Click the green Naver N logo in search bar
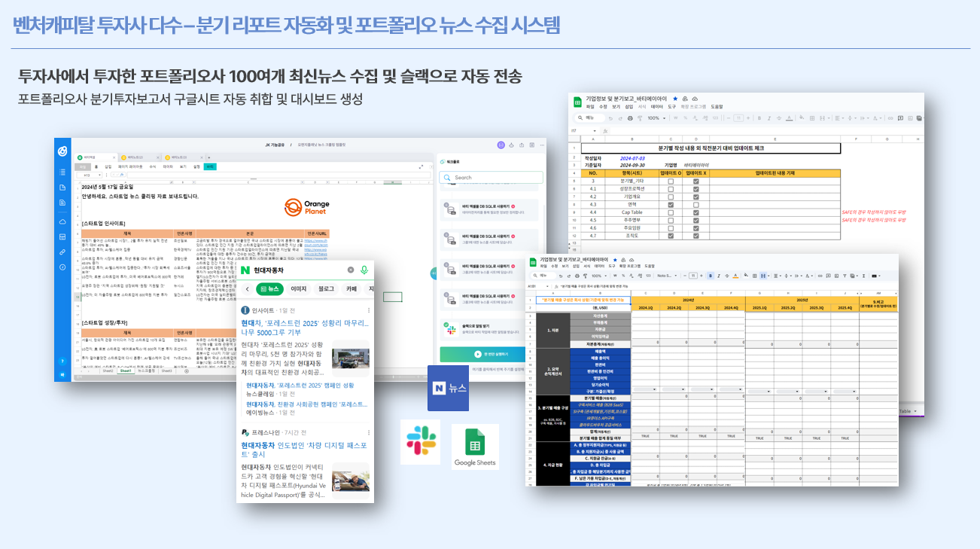The height and width of the screenshot is (549, 980). click(245, 270)
